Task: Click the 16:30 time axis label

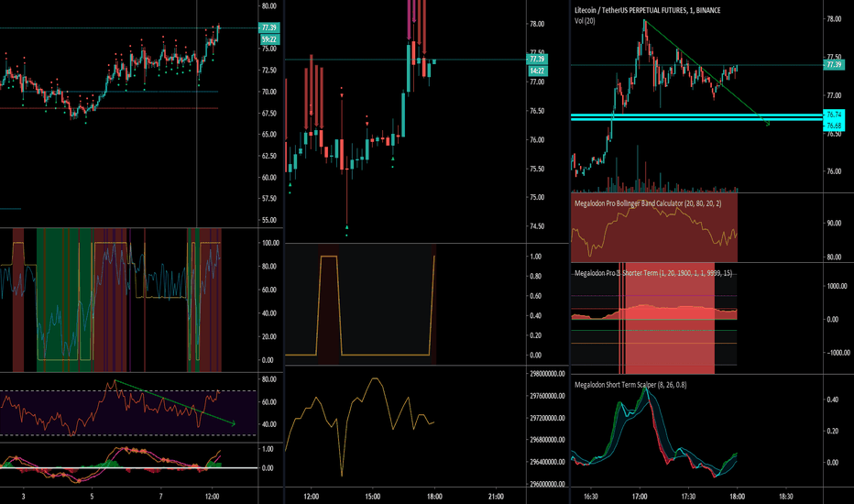Action: pos(590,497)
